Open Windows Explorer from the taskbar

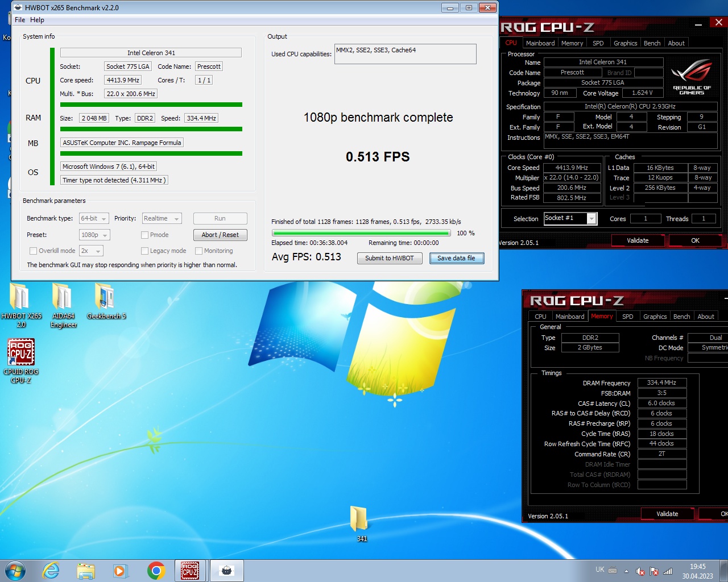pyautogui.click(x=86, y=571)
